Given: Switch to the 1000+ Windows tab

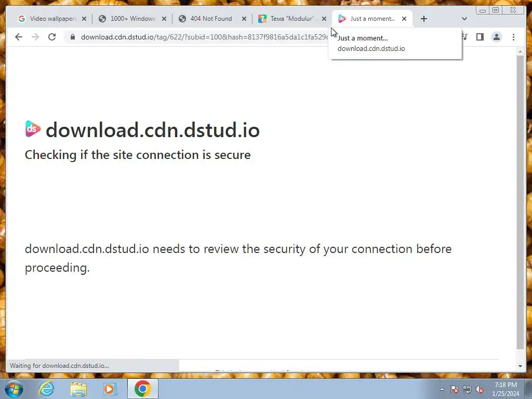Looking at the screenshot, I should click(132, 19).
